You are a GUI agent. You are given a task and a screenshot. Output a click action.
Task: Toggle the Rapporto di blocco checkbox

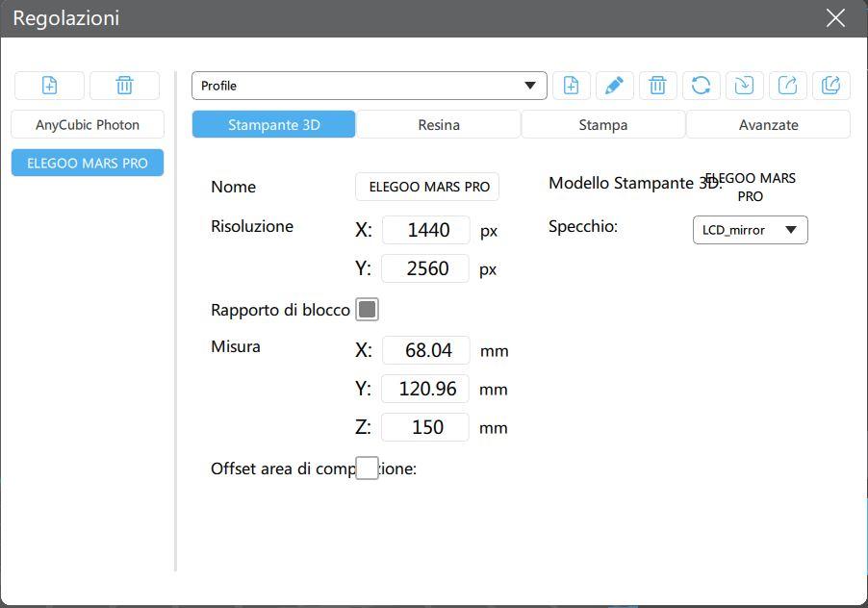[367, 309]
